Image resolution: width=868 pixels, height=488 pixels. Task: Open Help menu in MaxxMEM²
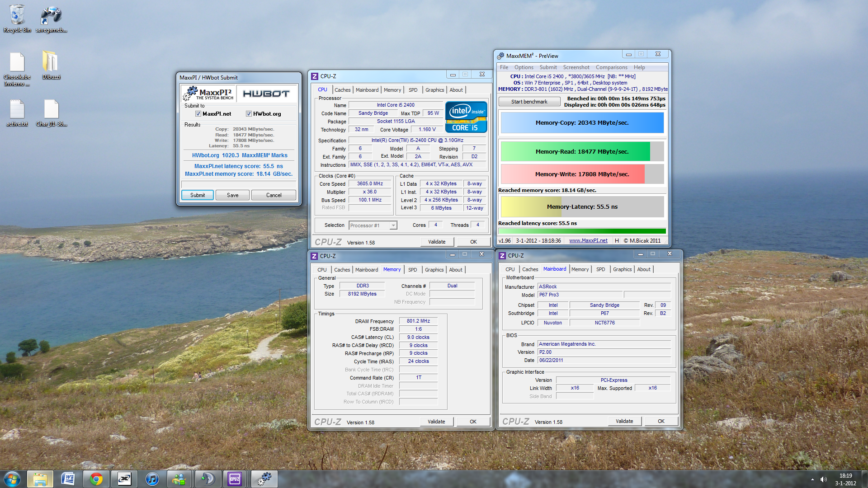coord(639,67)
